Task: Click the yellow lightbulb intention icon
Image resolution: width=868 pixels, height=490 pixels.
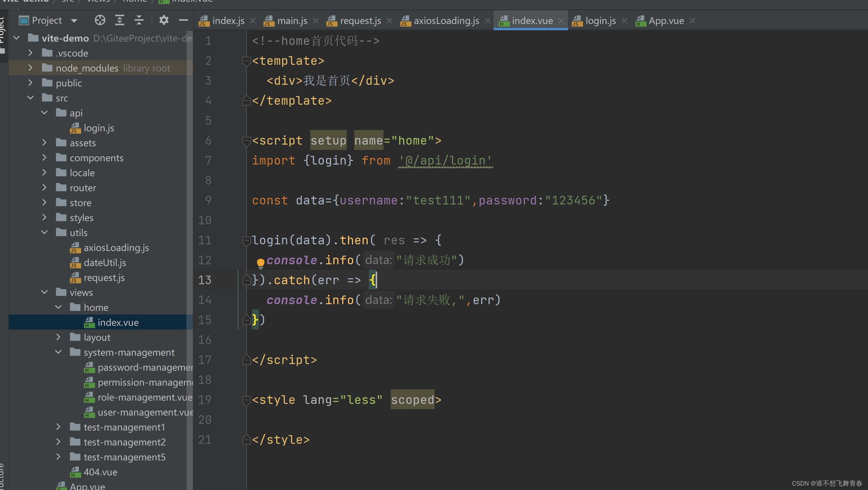Action: [x=260, y=262]
